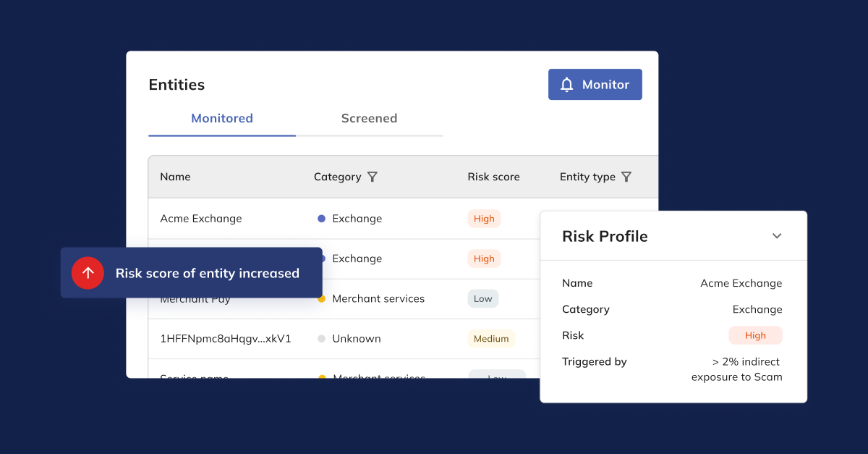Click the red up-arrow alert icon

coord(88,273)
